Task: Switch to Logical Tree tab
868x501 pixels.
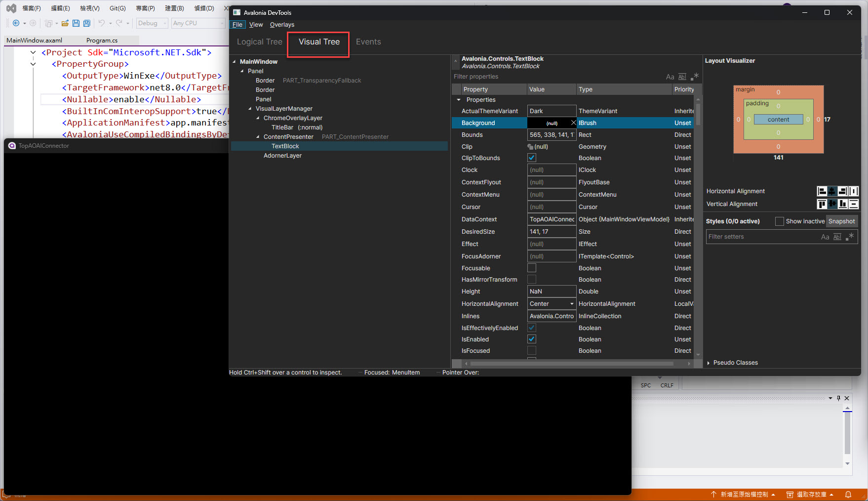Action: click(260, 42)
